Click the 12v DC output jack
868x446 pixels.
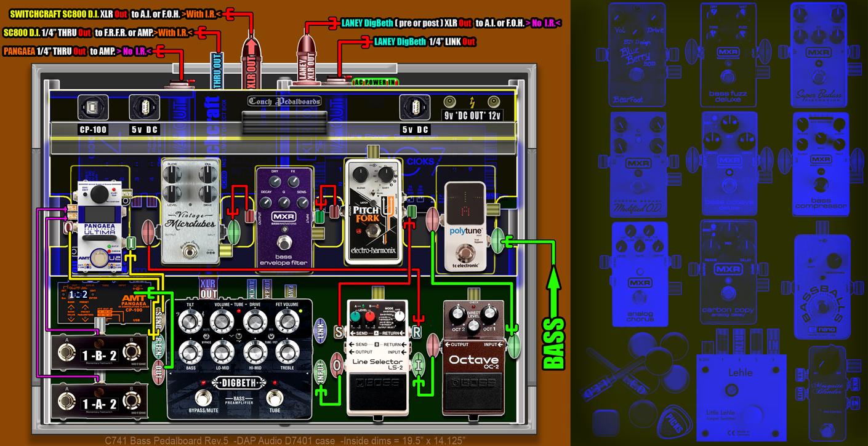(494, 102)
